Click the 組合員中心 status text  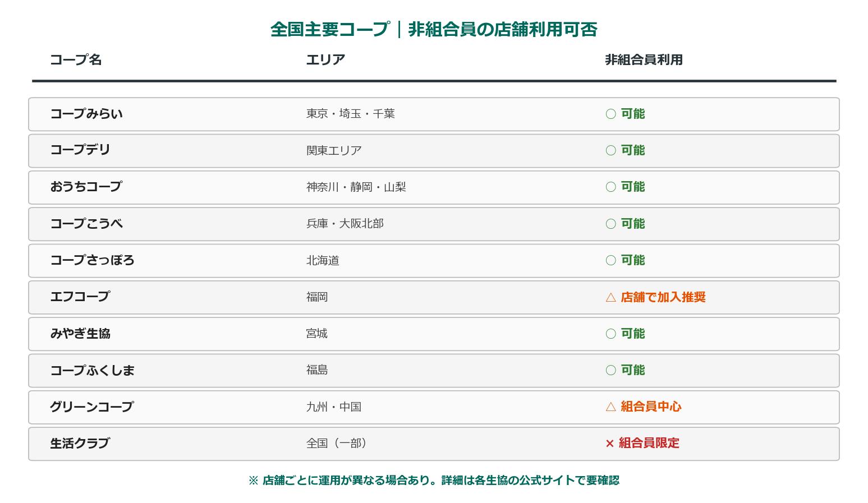coord(651,407)
